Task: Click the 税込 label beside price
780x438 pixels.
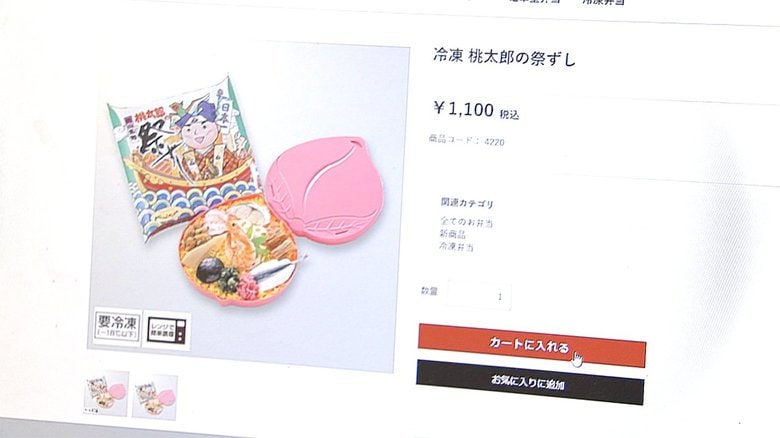Action: (509, 114)
